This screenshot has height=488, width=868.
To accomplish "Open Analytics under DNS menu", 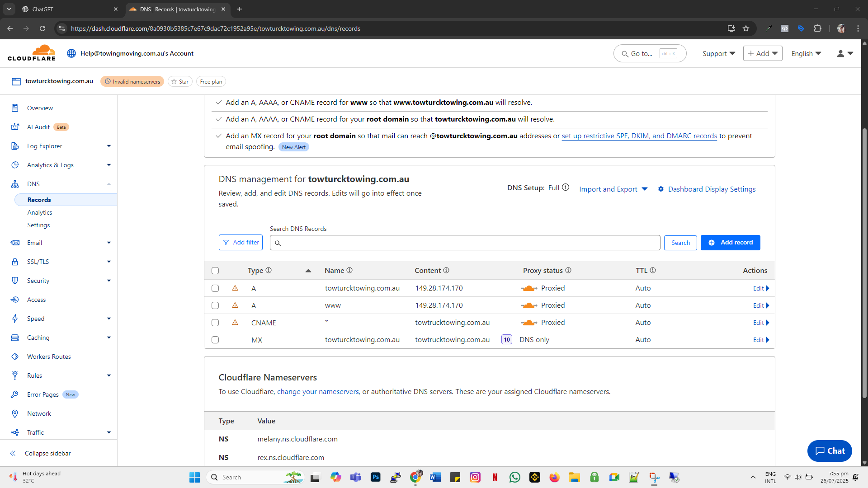I will coord(40,212).
